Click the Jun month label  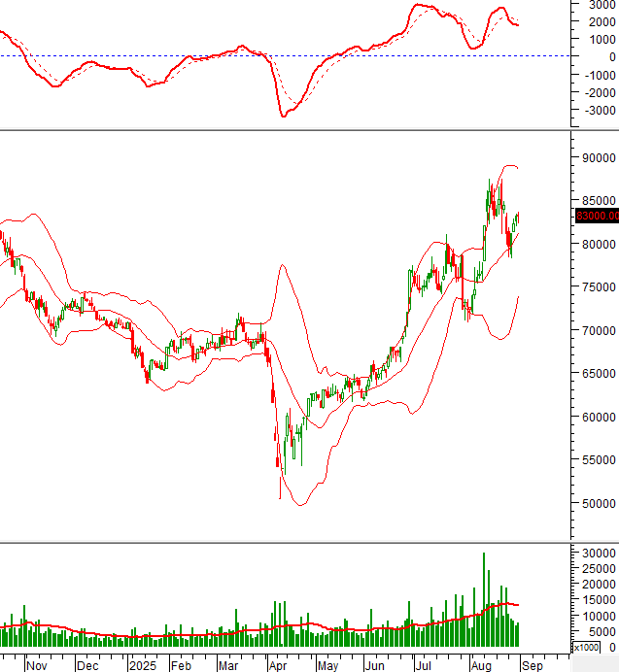click(x=374, y=665)
